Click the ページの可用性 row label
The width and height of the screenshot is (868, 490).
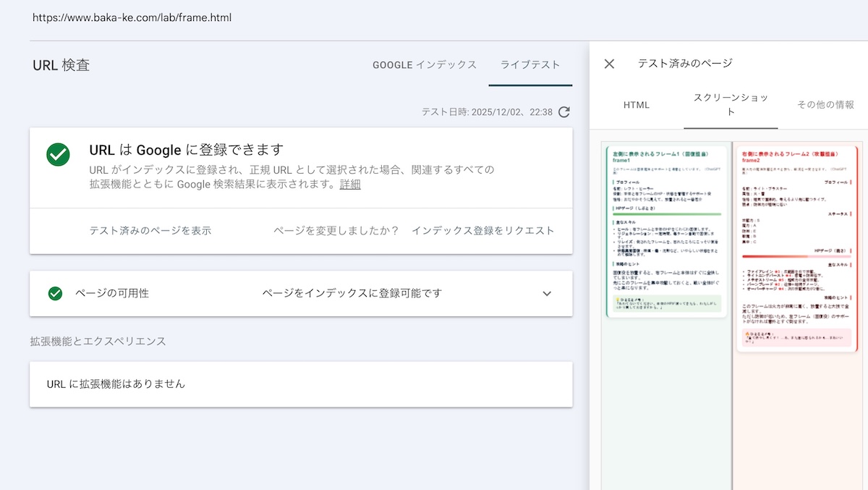tap(112, 293)
